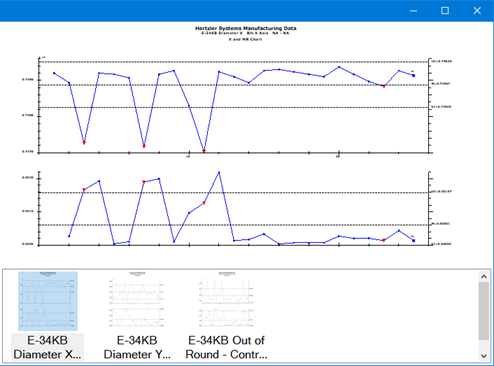Click the UCL label of the X chart
Viewport: 494px width, 366px height.
(x=442, y=61)
